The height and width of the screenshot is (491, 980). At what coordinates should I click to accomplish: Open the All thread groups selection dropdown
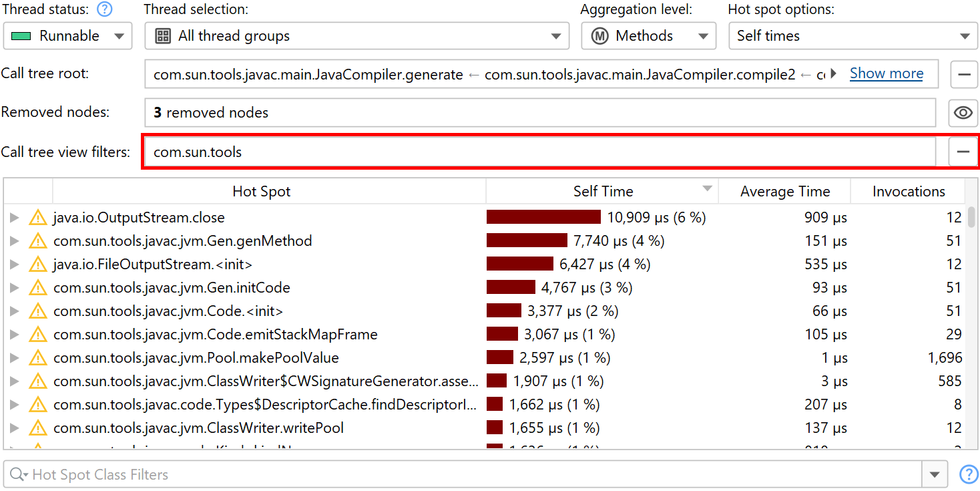pos(356,36)
